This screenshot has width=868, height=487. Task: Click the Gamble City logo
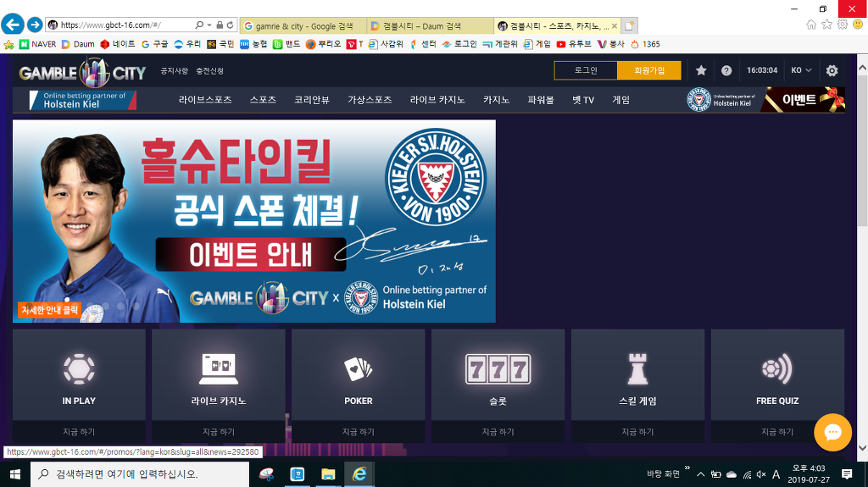82,73
